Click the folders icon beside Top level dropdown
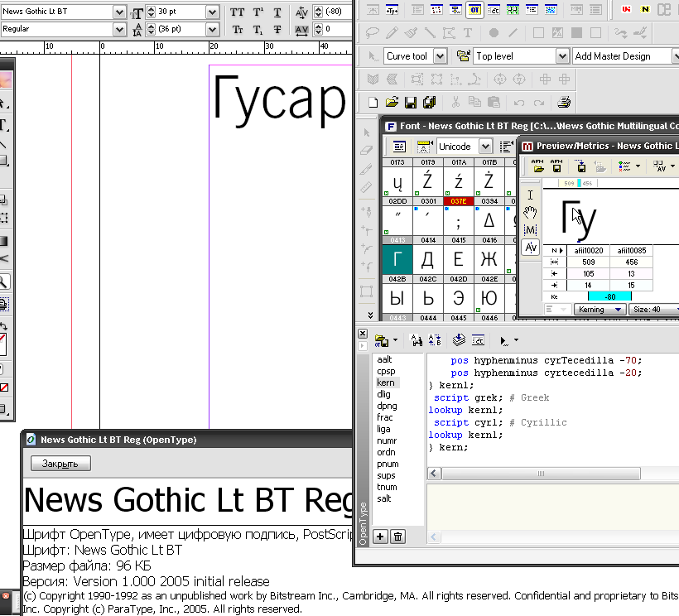Screen dimensions: 679x616 pos(463,55)
